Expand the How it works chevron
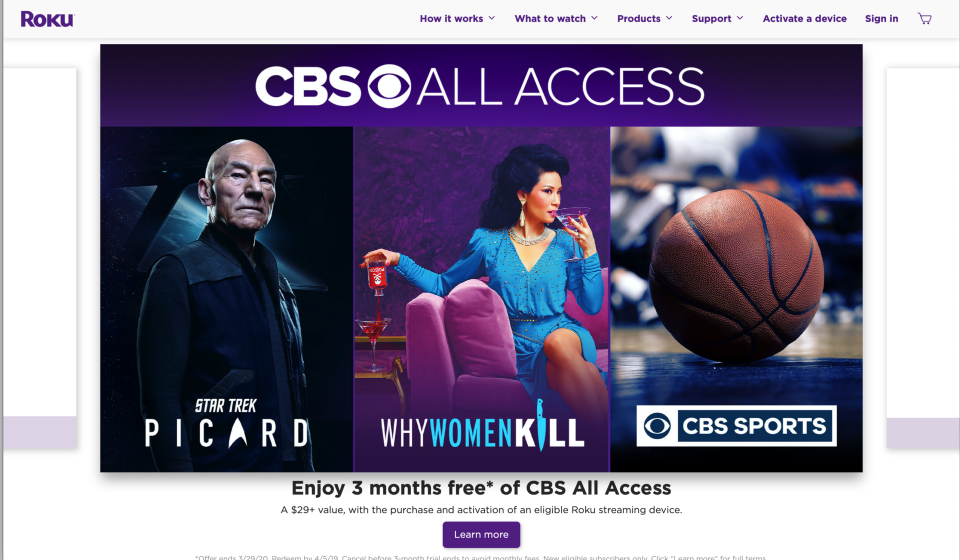This screenshot has height=560, width=960. tap(492, 18)
